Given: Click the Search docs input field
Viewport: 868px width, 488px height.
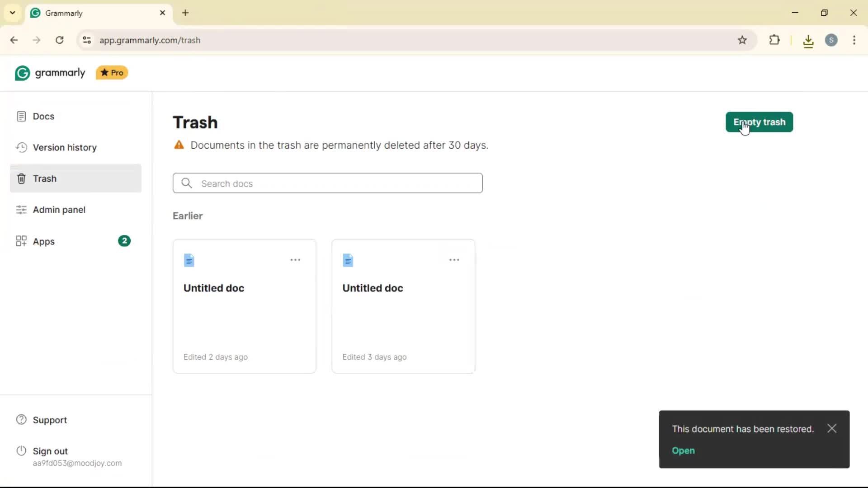Looking at the screenshot, I should click(327, 183).
